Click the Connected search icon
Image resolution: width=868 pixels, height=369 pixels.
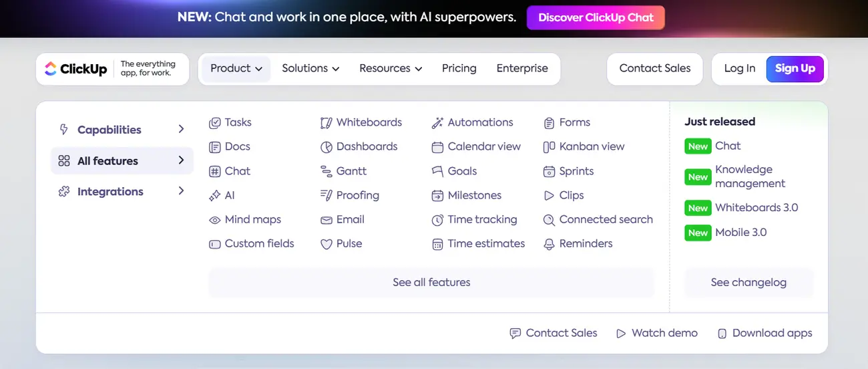[x=549, y=220]
